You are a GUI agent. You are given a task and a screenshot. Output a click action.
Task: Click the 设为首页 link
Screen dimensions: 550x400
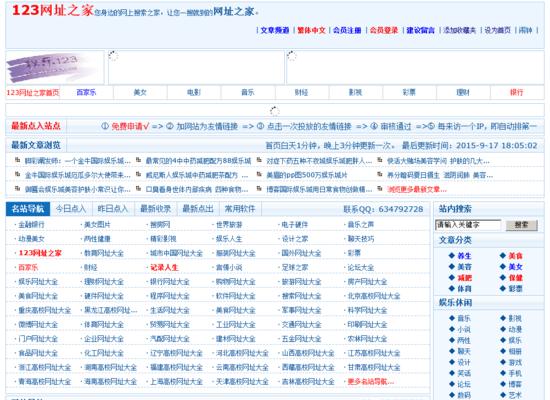point(497,30)
